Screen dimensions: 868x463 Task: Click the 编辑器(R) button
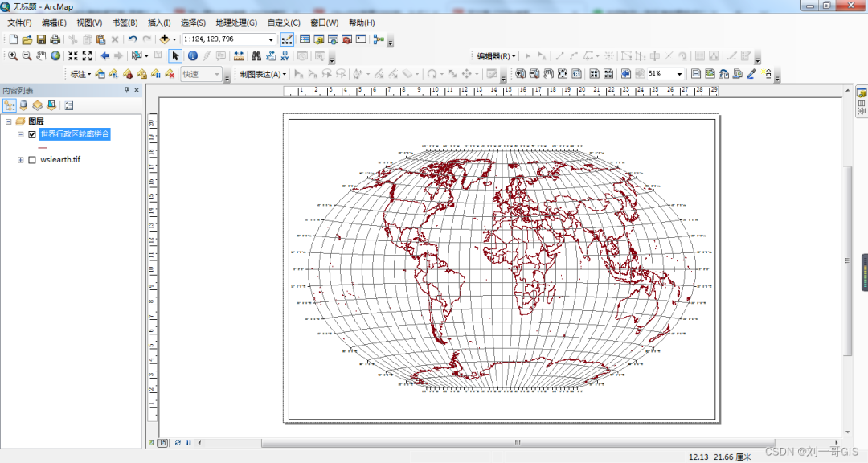pyautogui.click(x=495, y=56)
